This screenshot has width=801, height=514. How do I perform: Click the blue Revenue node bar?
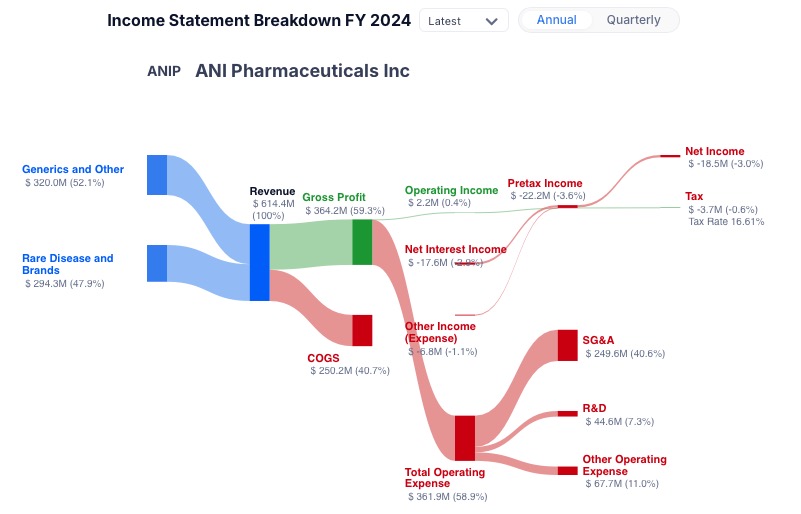point(259,262)
